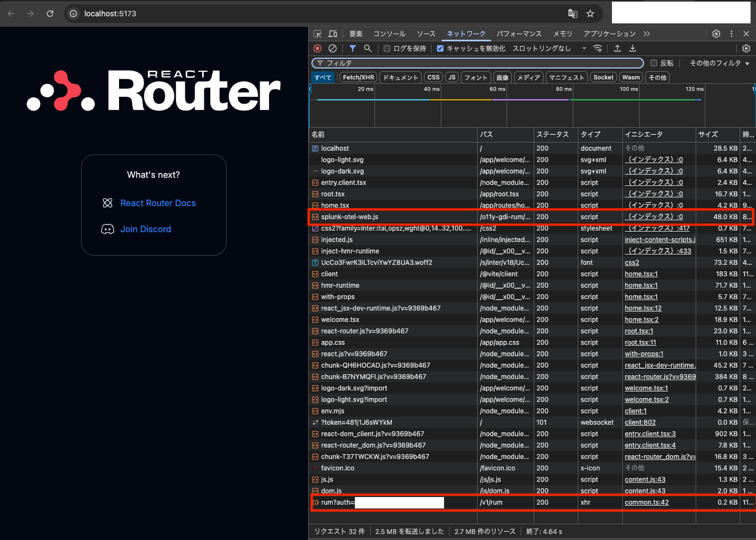Switch to the ソース tab

(426, 34)
